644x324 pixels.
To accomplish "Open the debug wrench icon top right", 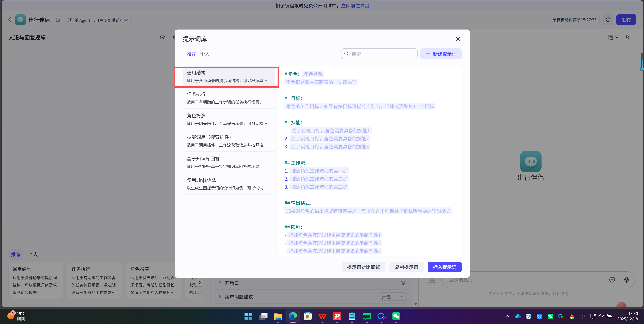I will (628, 37).
